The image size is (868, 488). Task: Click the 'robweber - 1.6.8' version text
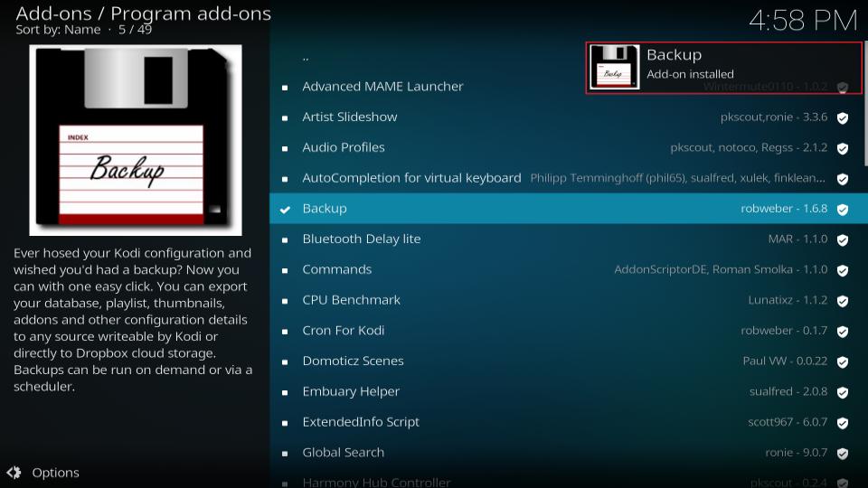click(784, 209)
